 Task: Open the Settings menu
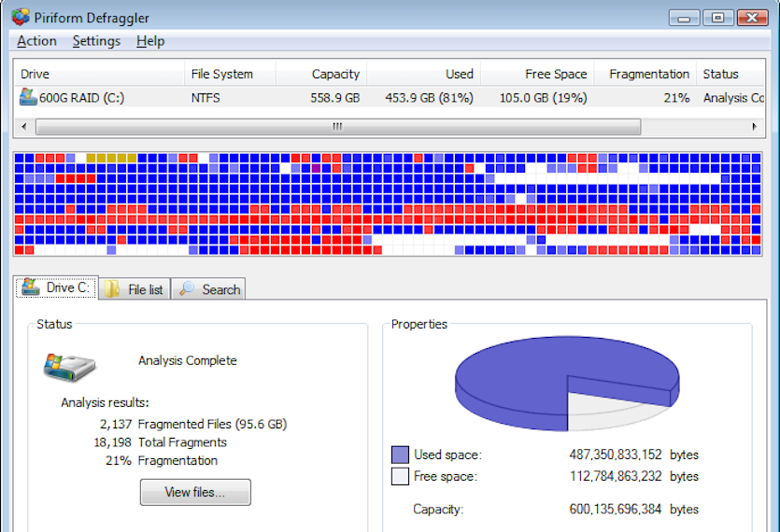point(96,41)
